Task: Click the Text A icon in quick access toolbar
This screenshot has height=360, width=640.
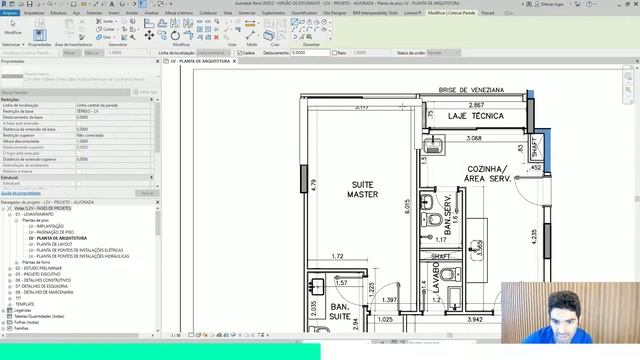Action: point(111,4)
